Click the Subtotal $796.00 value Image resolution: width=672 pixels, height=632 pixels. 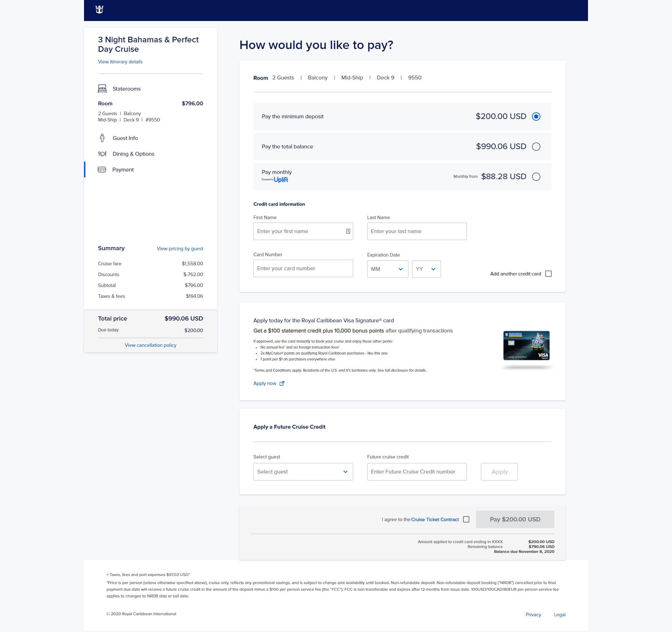(194, 285)
